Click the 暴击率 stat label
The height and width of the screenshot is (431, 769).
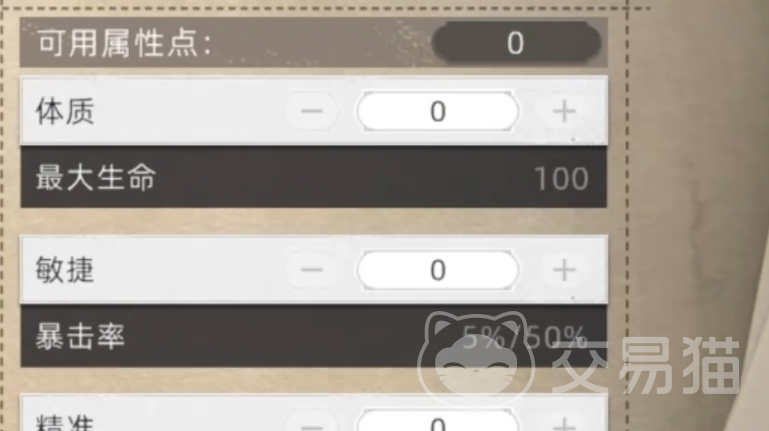tap(80, 336)
